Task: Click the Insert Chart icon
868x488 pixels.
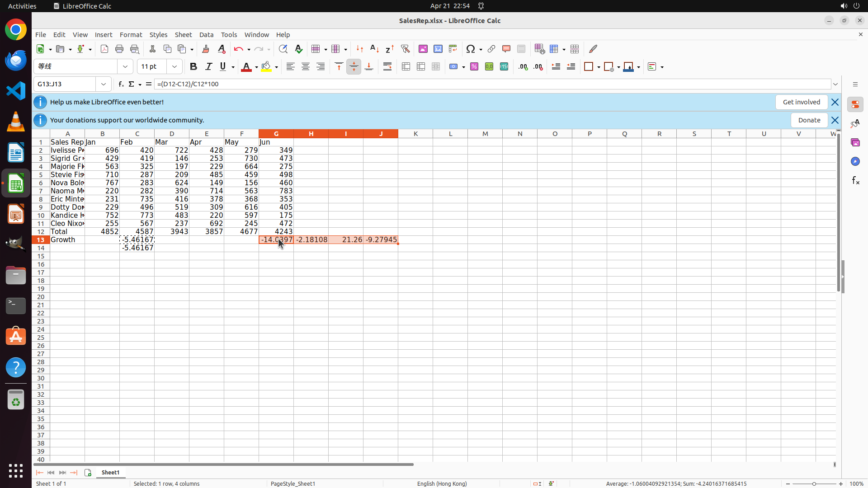Action: click(x=438, y=49)
